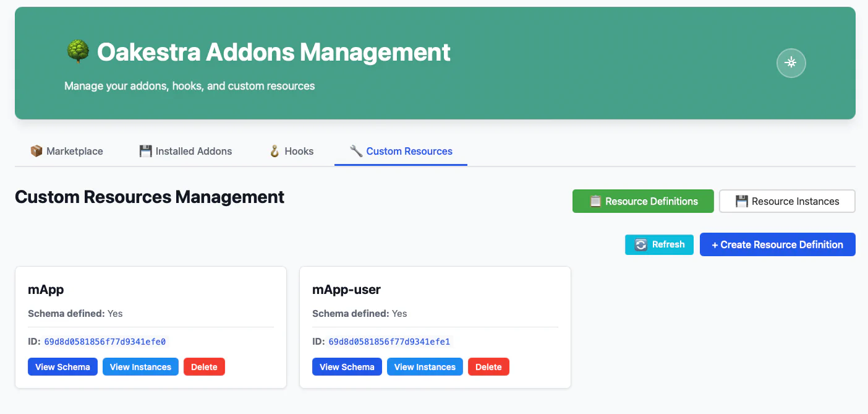Viewport: 868px width, 414px height.
Task: Open the Installed Addons tab
Action: [x=185, y=151]
